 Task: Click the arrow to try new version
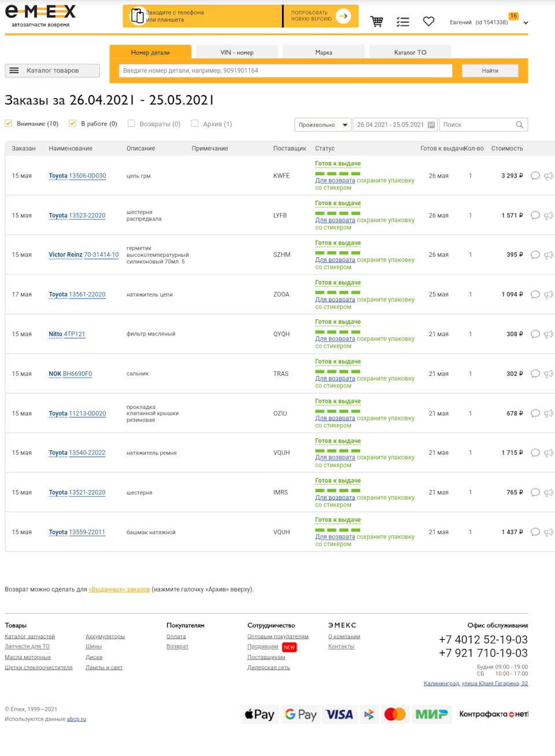[343, 16]
